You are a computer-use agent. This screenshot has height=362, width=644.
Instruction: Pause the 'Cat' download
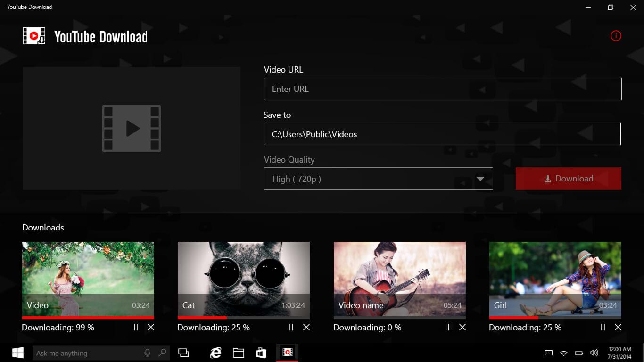(x=291, y=327)
